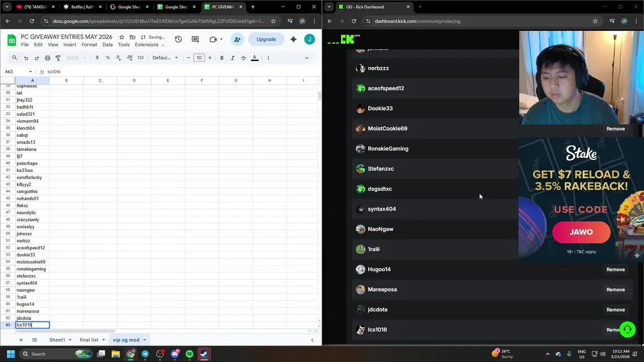
Task: Click the font size 10 field
Action: (x=199, y=58)
